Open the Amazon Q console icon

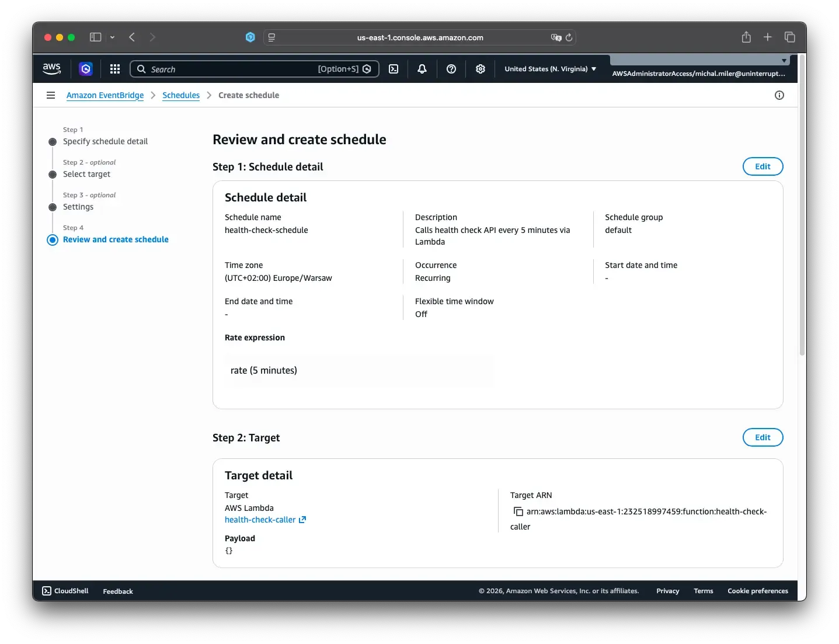86,69
